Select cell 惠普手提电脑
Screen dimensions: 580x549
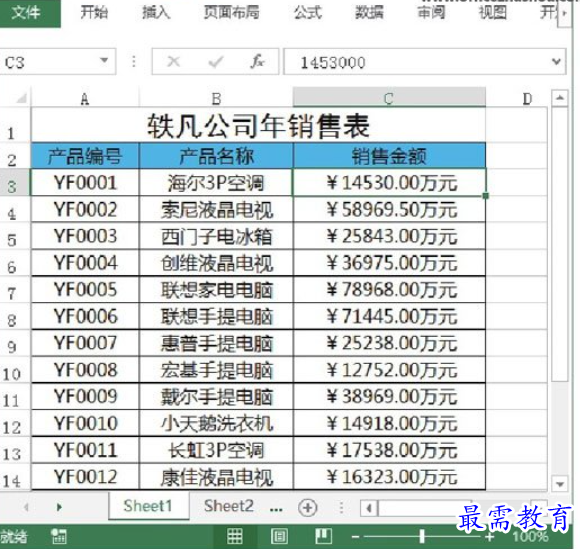[x=216, y=343]
